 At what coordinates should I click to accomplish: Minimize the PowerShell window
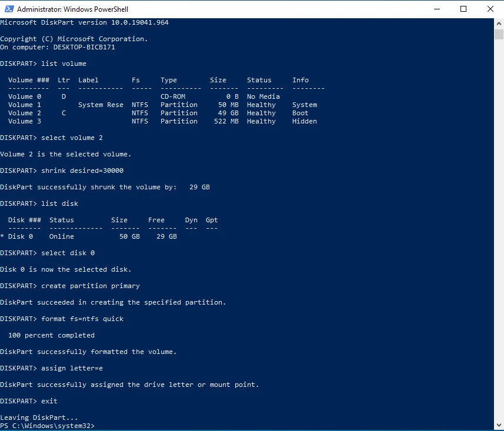pos(437,9)
